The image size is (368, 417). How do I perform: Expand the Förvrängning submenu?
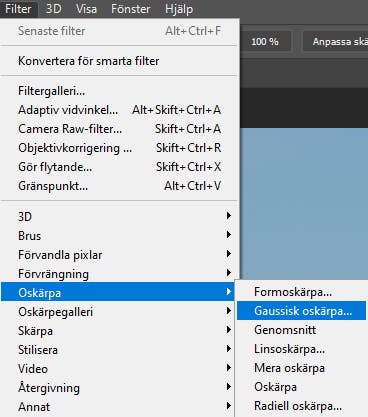coord(118,274)
